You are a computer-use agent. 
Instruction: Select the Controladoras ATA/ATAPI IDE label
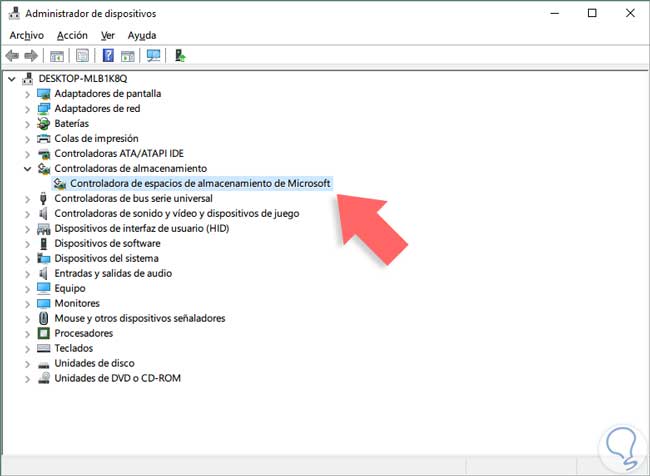[x=119, y=153]
